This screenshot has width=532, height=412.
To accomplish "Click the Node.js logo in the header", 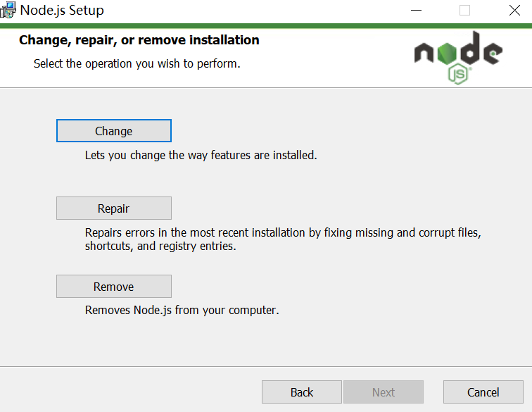I will (x=458, y=58).
